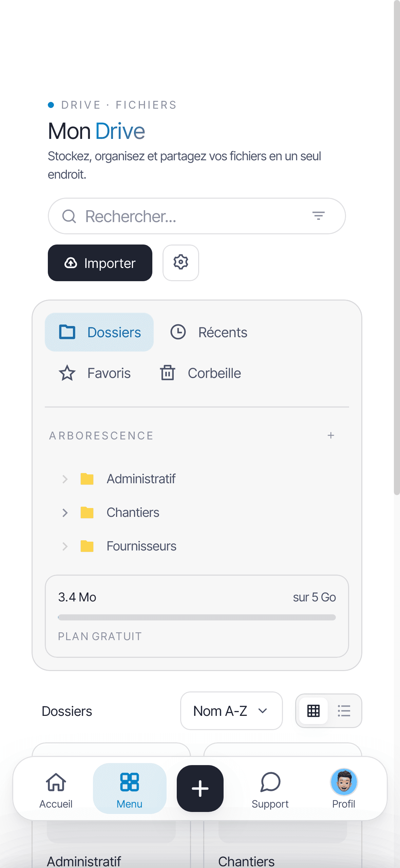Expand the Fournisseurs tree folder chevron
Image resolution: width=400 pixels, height=868 pixels.
[65, 546]
